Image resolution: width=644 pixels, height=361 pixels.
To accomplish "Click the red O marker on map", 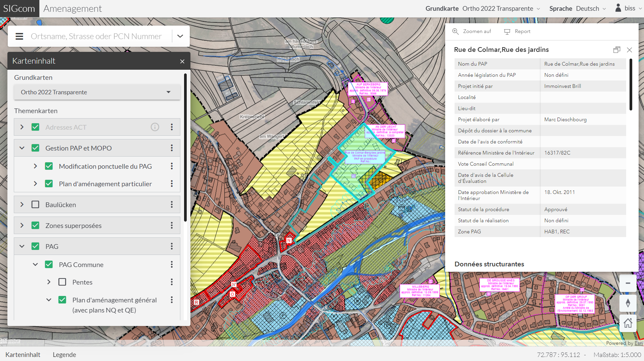I will coord(232,294).
